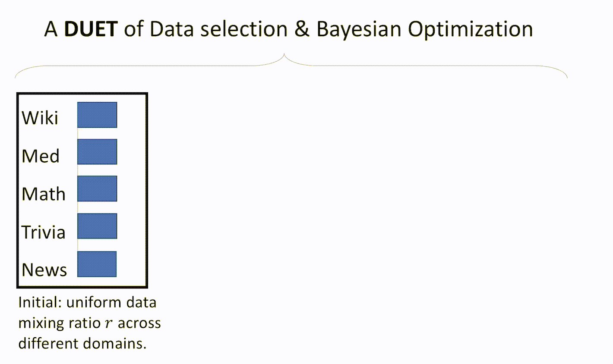This screenshot has height=364, width=613.
Task: Click 'Data selection' in the title
Action: pos(219,29)
